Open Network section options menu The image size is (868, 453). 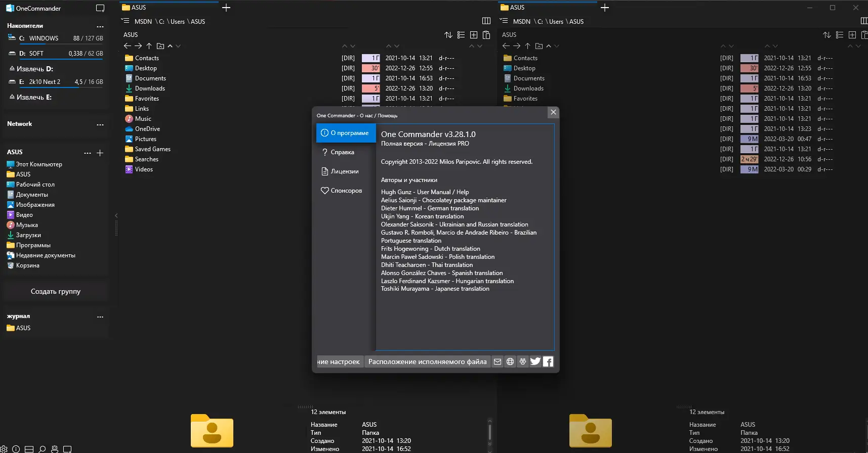[100, 124]
